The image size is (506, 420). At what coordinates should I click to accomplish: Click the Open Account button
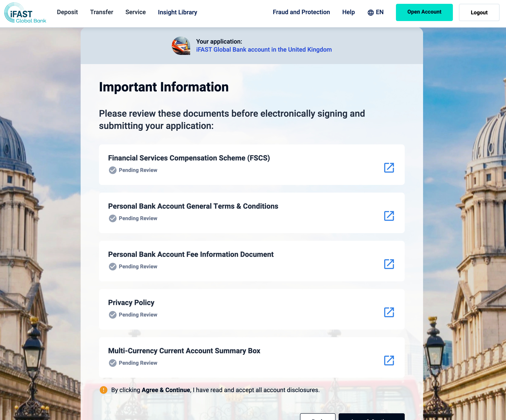[424, 12]
